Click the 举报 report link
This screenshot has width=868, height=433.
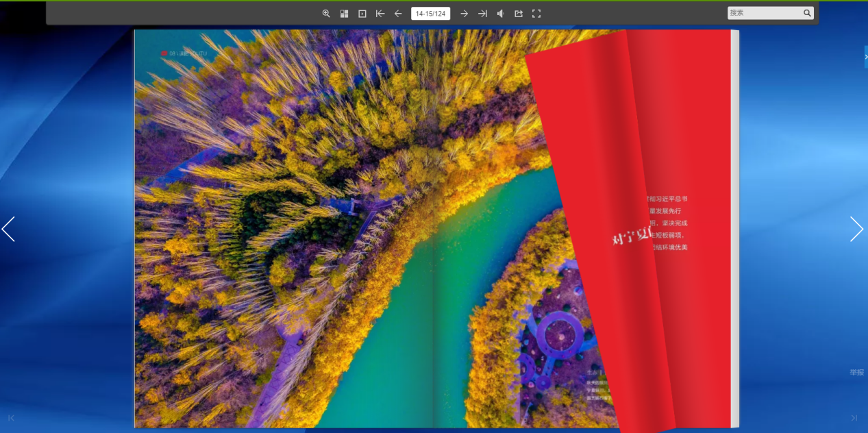pos(857,373)
